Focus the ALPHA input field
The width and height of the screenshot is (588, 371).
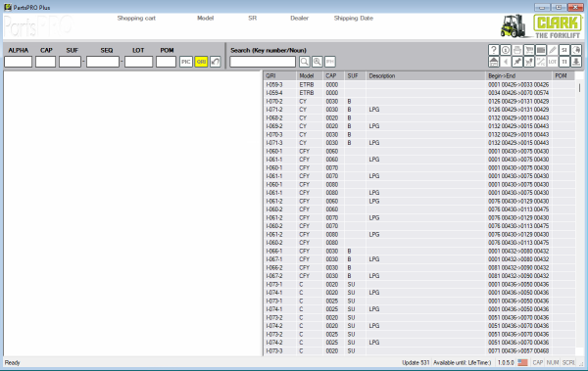18,62
